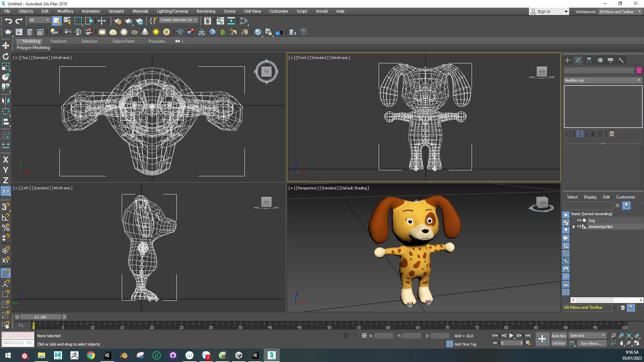The width and height of the screenshot is (644, 362).
Task: Select the Dog item in Scene Explorer
Action: click(591, 221)
